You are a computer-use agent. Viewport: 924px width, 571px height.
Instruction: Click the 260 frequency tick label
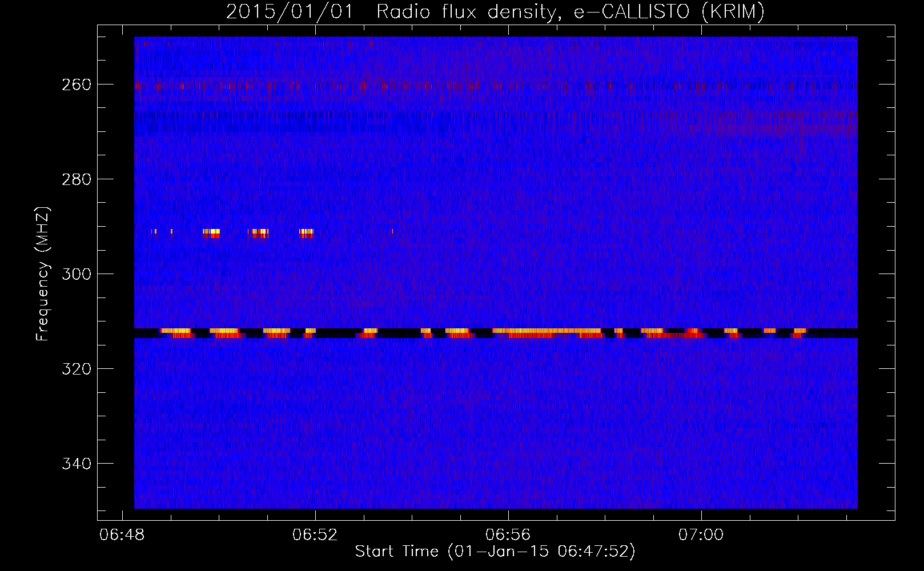click(76, 85)
